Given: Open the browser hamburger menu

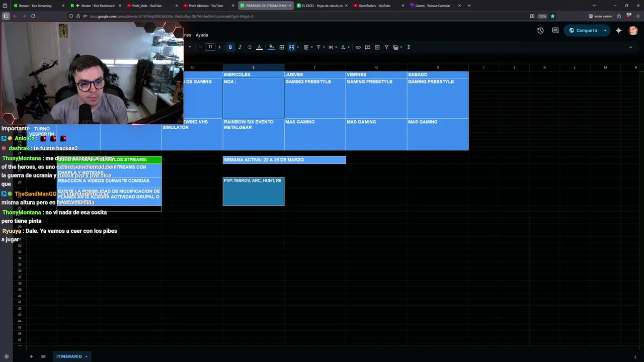Looking at the screenshot, I should [x=638, y=16].
